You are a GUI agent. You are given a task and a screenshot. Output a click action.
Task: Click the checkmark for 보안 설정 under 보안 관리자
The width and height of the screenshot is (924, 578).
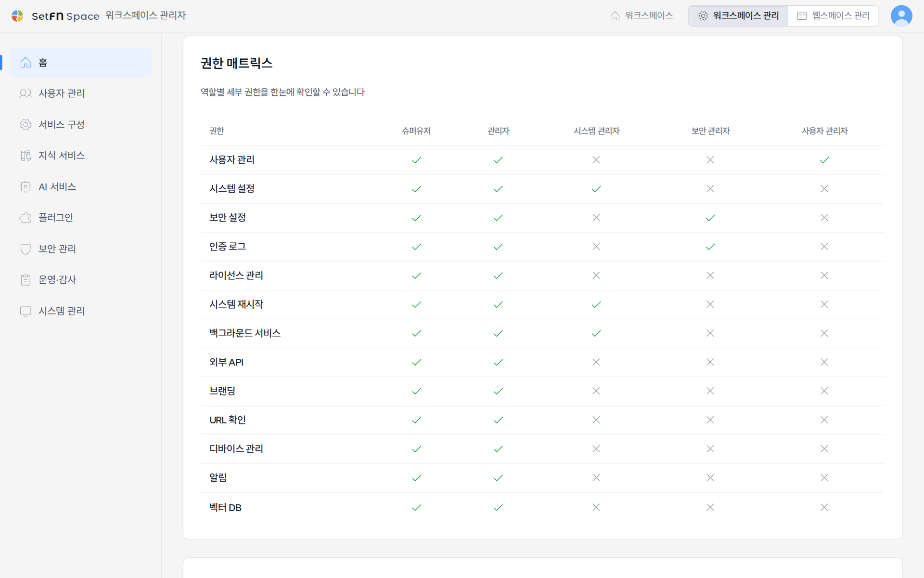click(710, 218)
